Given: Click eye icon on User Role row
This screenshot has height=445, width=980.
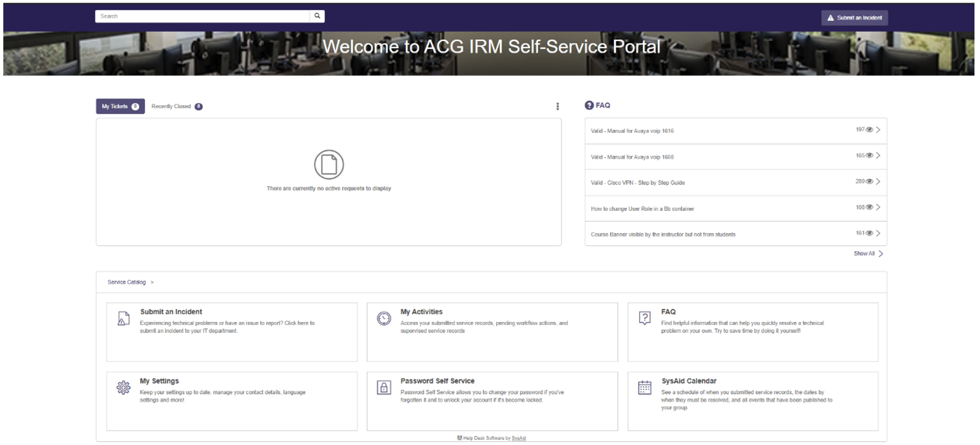Looking at the screenshot, I should (x=870, y=208).
